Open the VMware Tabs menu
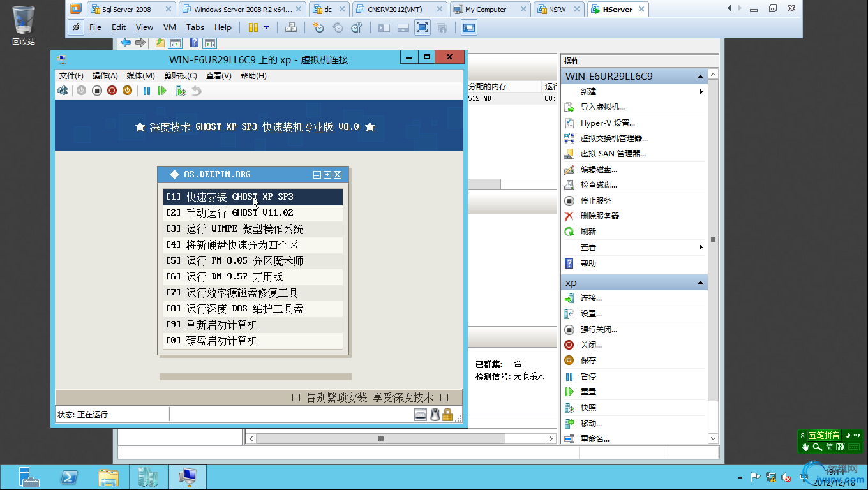This screenshot has height=490, width=868. click(x=195, y=27)
